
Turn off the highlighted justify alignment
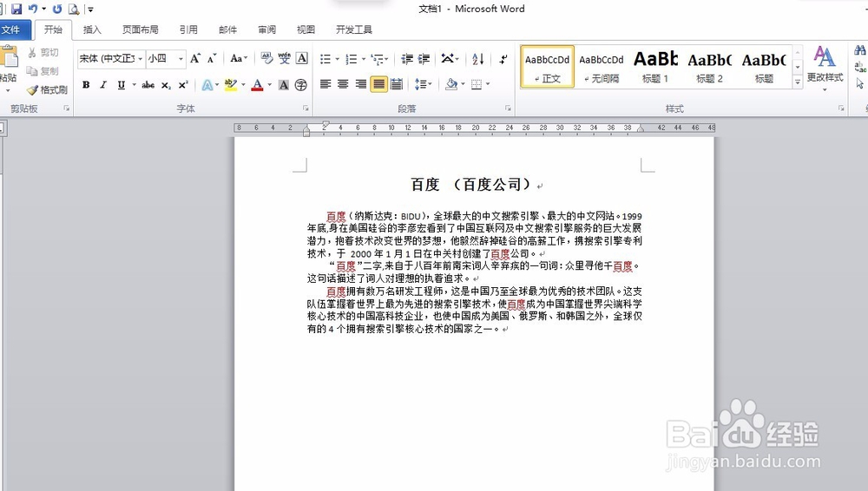[x=378, y=84]
